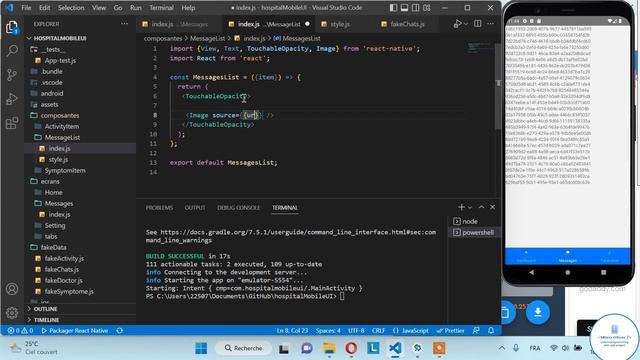Screen dimensions: 640x360
Task: Change end of line CRLF setting
Action: click(x=378, y=331)
